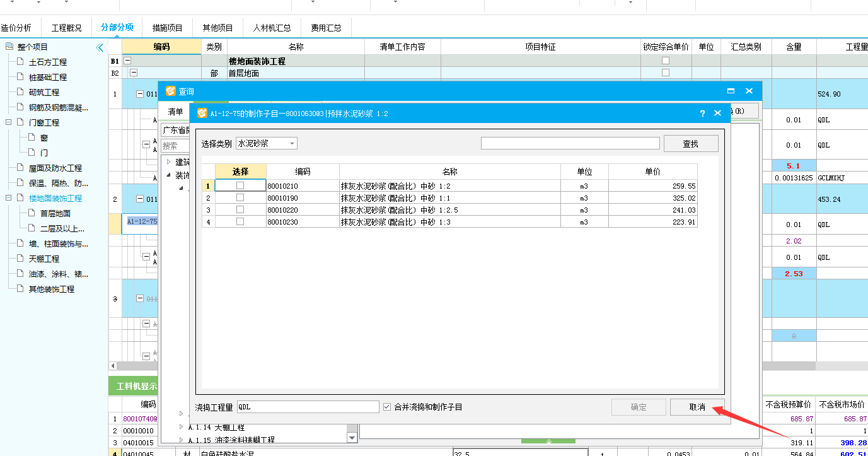Expand the 建筑 node in the 查询 tree
Image resolution: width=868 pixels, height=456 pixels.
pyautogui.click(x=168, y=162)
